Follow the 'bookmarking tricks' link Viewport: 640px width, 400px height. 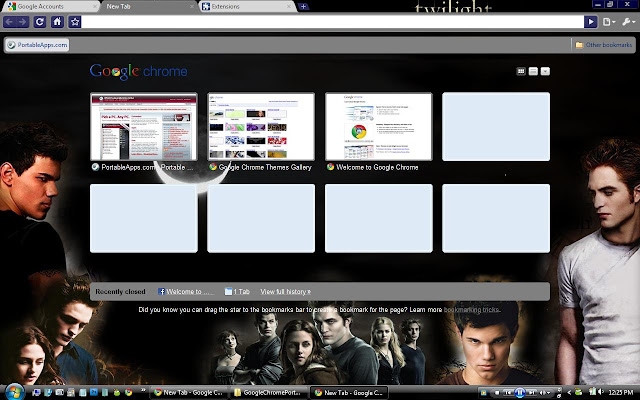471,310
